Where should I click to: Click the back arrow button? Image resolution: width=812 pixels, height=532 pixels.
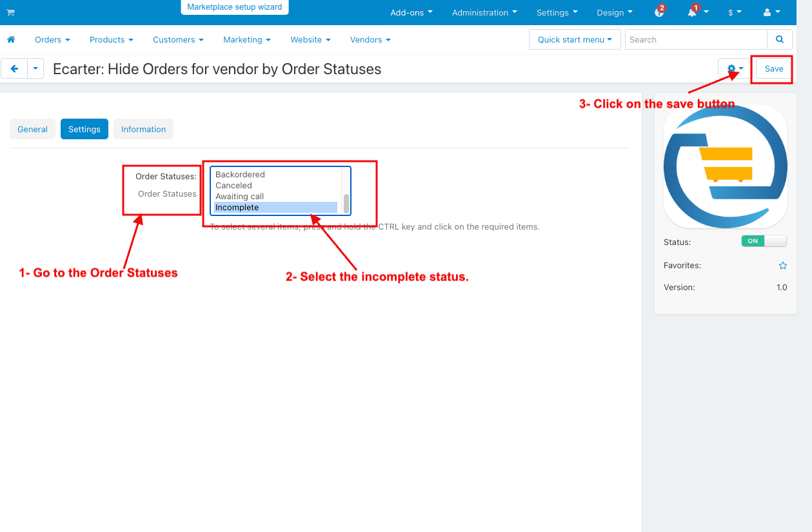tap(14, 68)
